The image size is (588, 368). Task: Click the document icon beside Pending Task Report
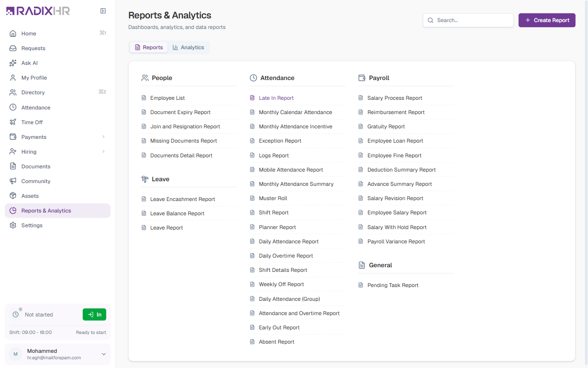tap(361, 285)
